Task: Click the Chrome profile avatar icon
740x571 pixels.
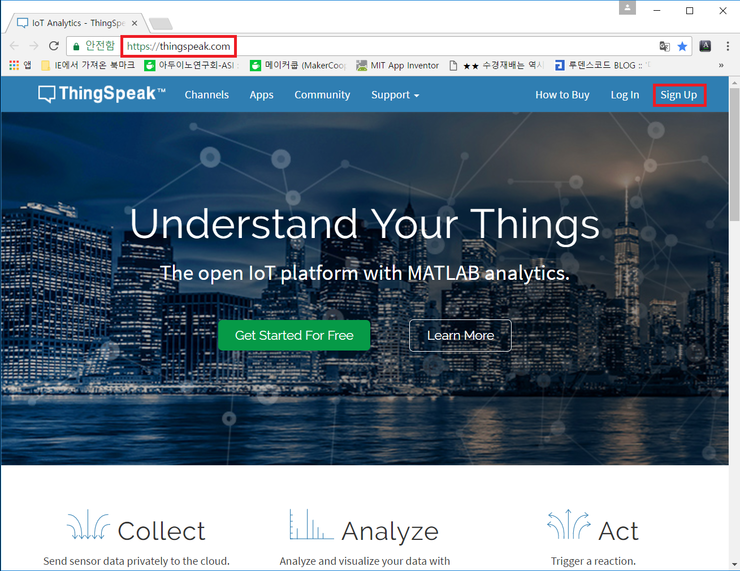Action: point(627,8)
